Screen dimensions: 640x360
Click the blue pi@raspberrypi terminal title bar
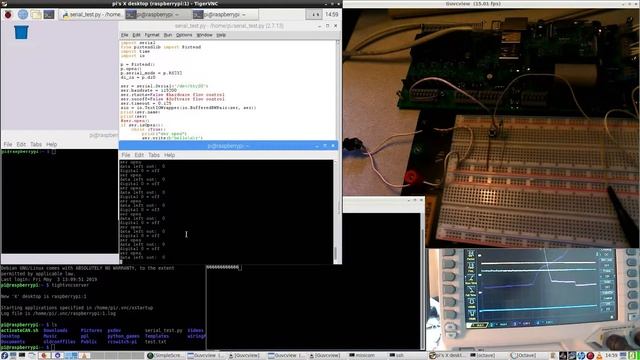tap(228, 146)
